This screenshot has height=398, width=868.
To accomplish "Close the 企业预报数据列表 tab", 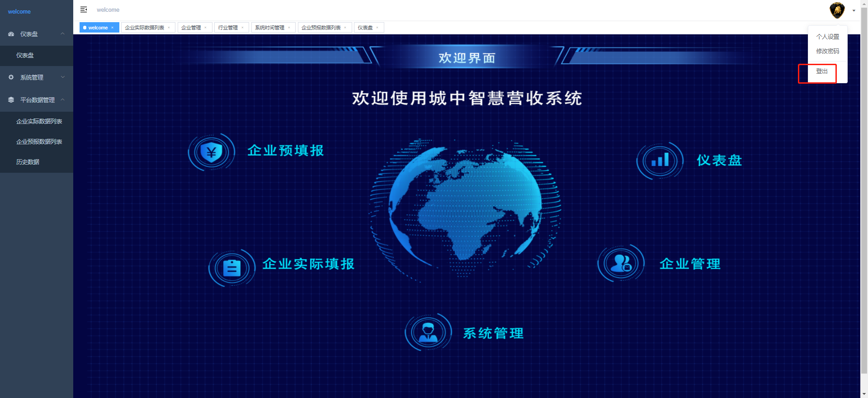I will pyautogui.click(x=345, y=28).
